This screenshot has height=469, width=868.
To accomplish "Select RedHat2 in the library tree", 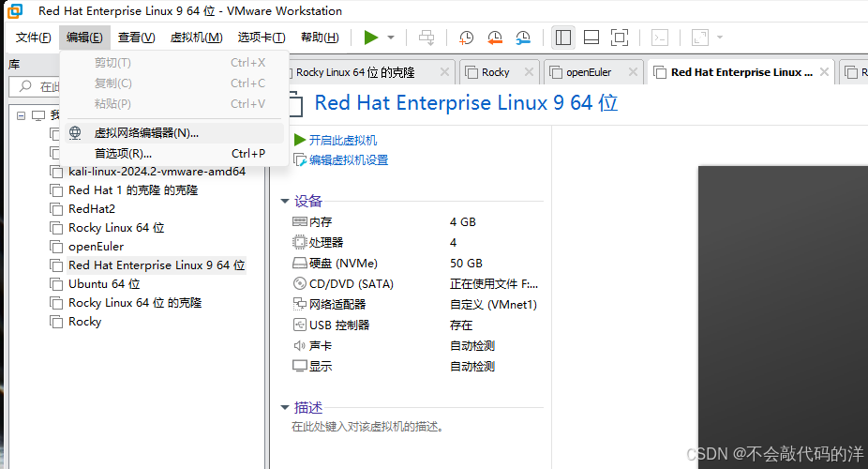I will point(92,209).
